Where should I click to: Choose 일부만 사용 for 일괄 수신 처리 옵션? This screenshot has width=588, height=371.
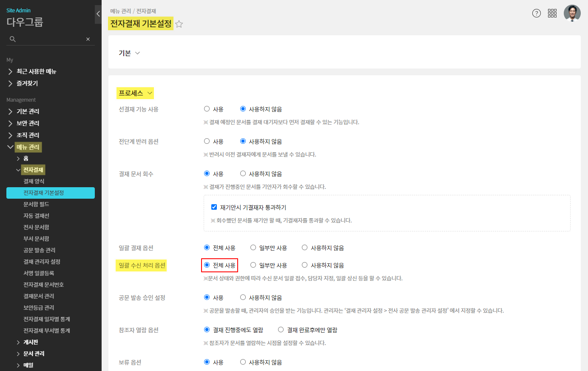click(253, 265)
